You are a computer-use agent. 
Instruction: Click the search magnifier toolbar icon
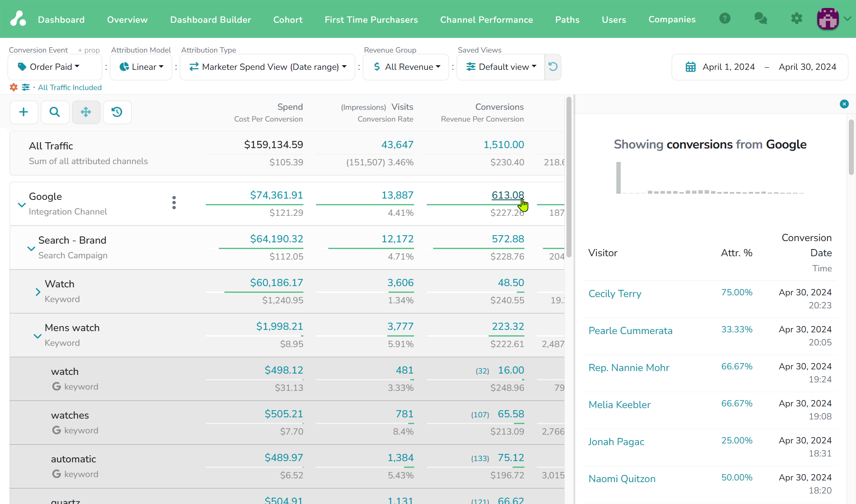[55, 112]
